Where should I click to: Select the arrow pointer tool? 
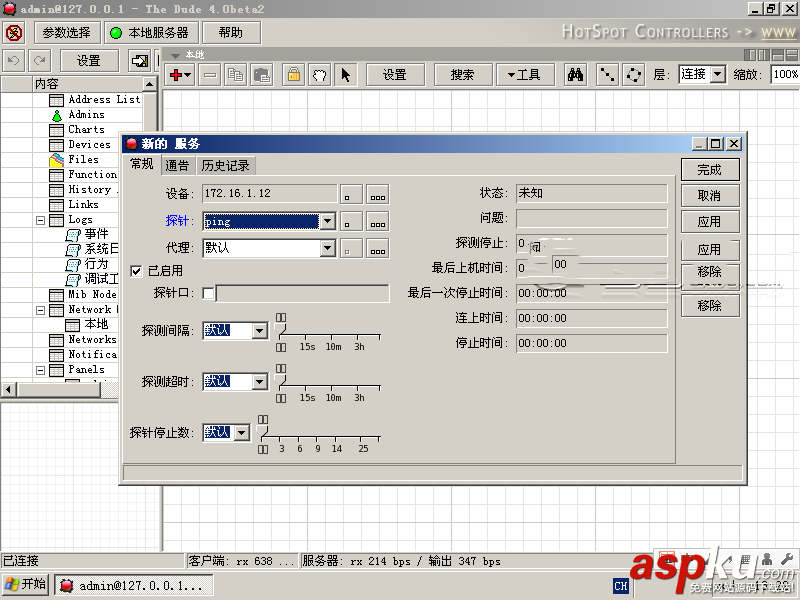coord(346,75)
